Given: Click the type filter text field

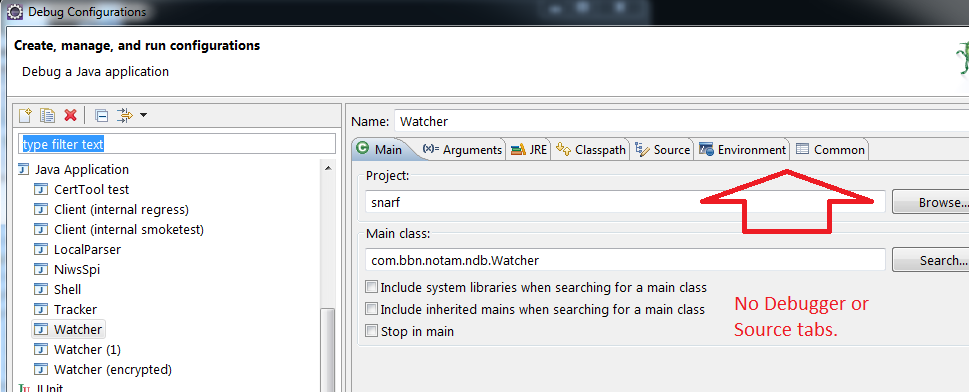Looking at the screenshot, I should [177, 144].
